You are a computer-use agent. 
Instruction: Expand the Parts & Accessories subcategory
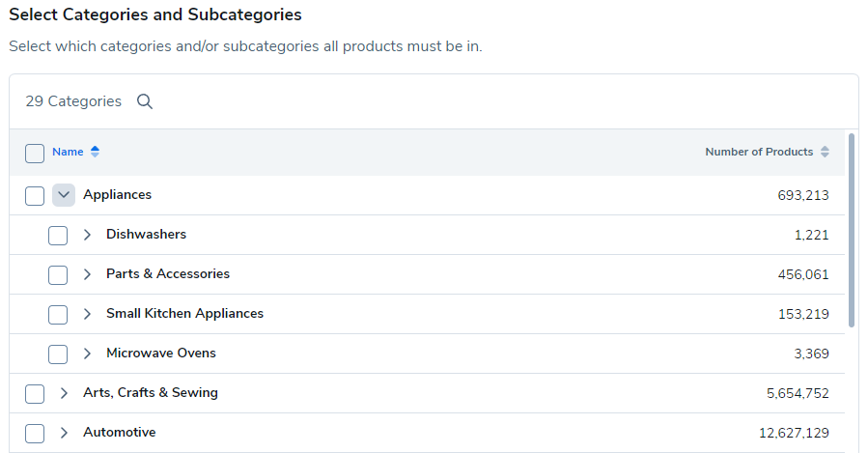coord(87,274)
